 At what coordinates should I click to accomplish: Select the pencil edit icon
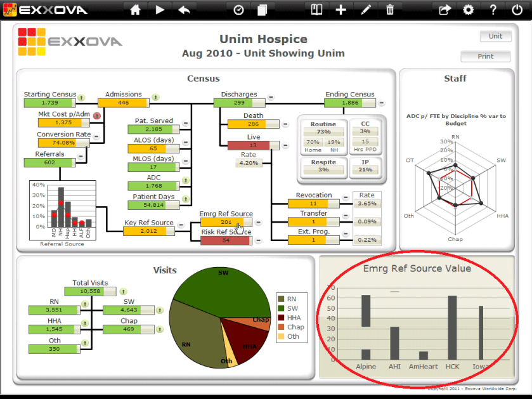366,10
